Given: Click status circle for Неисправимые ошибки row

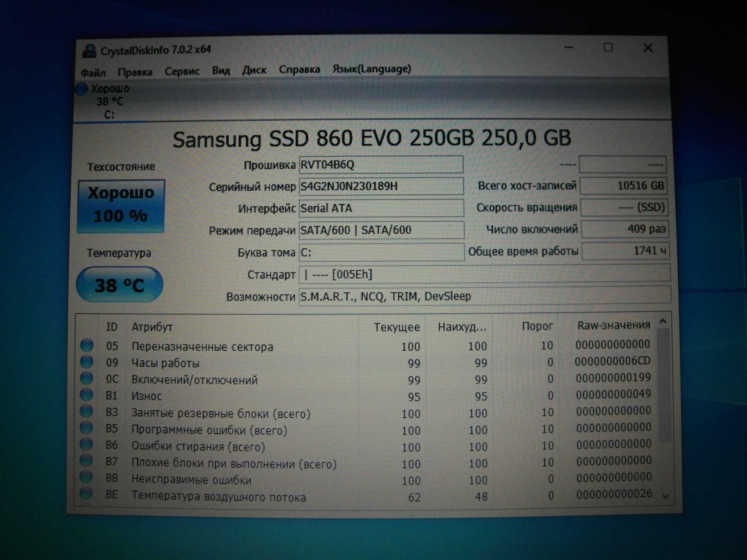Looking at the screenshot, I should pos(87,477).
